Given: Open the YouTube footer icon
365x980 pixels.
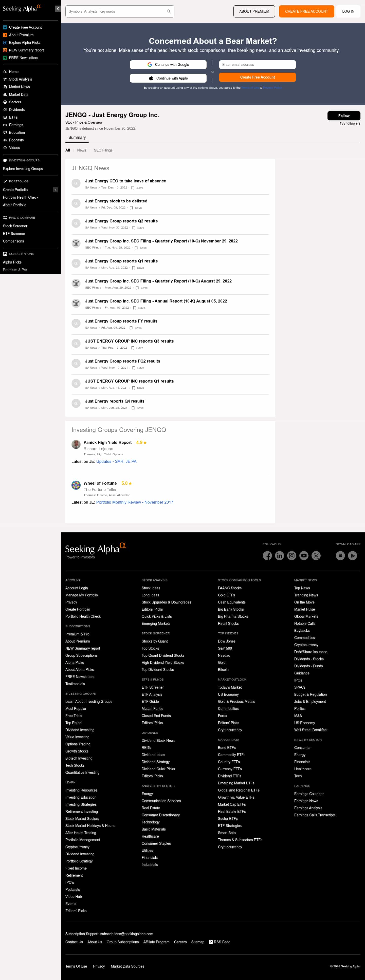Looking at the screenshot, I should click(304, 555).
